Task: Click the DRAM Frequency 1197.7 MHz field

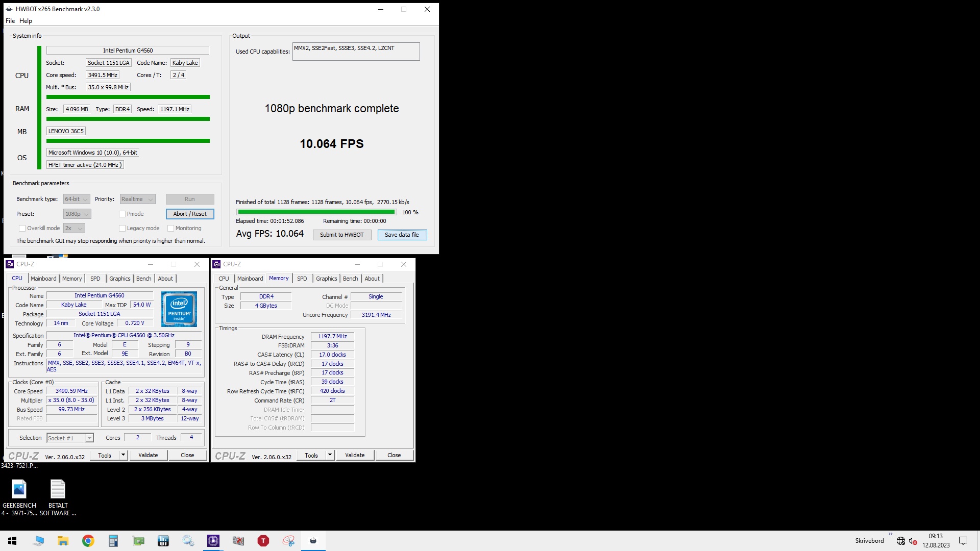Action: (x=332, y=337)
